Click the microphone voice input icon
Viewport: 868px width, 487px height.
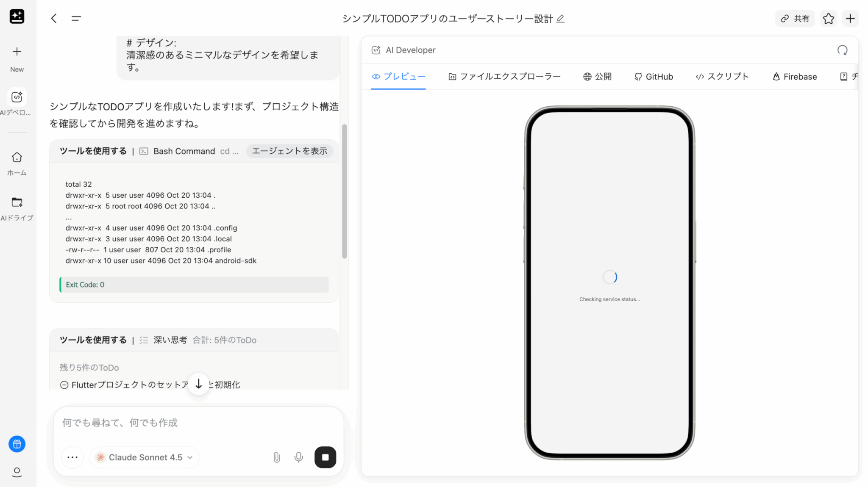coord(298,457)
